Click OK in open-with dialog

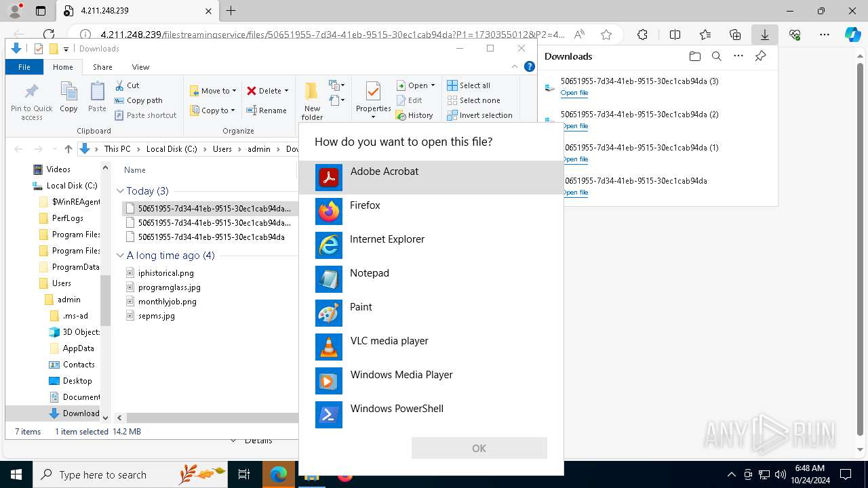(479, 448)
